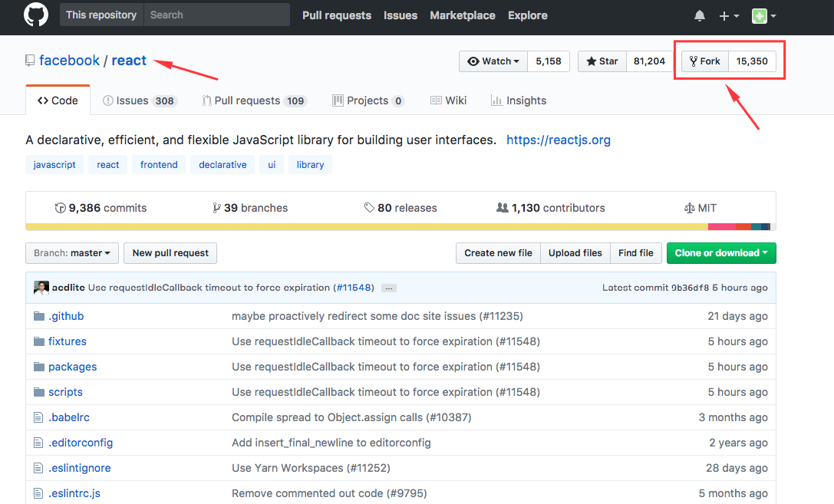Click the acdlite author avatar
Screen dimensions: 834x504
pos(41,288)
